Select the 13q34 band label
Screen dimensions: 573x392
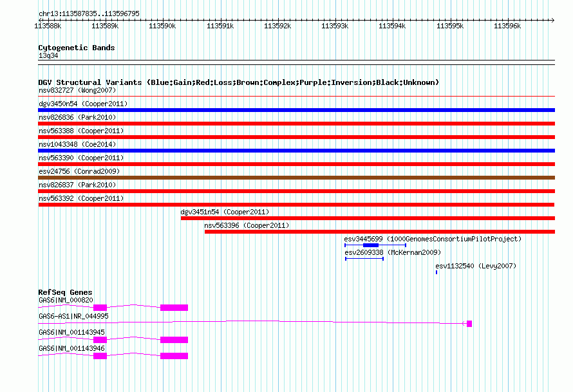click(x=48, y=55)
